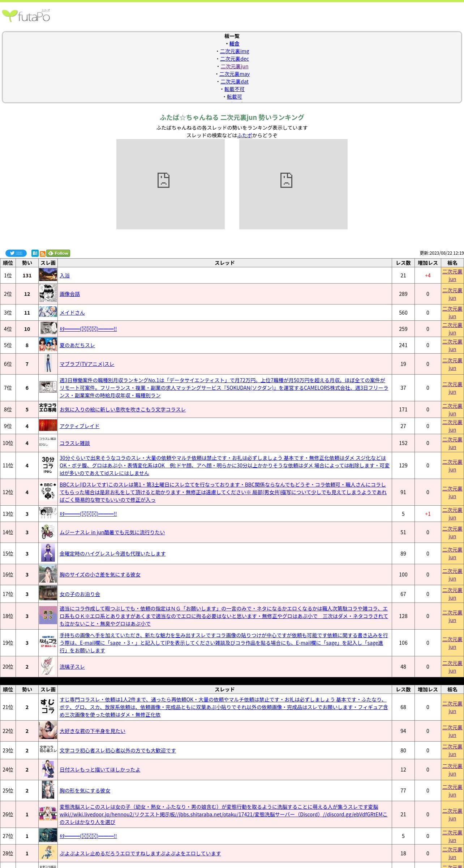Screen dimensions: 464x868
Task: Open the ぷよぷよスレ thread
Action: point(140,854)
